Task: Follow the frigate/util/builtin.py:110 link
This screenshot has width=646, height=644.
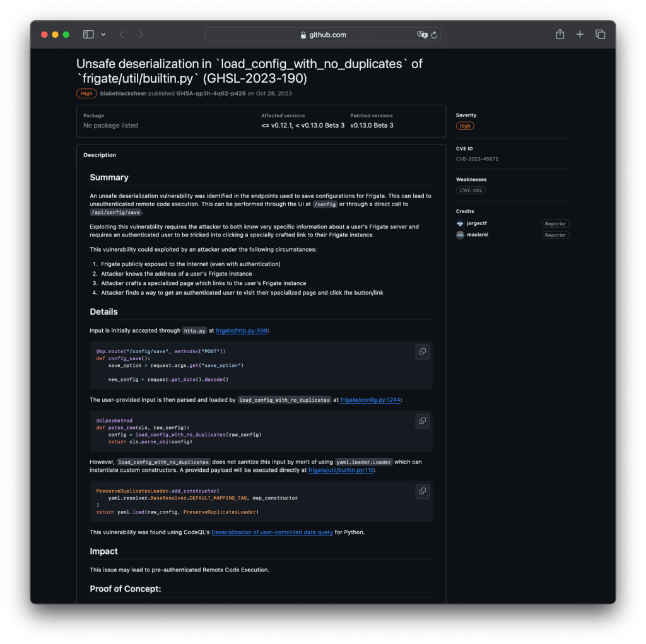Action: tap(341, 470)
